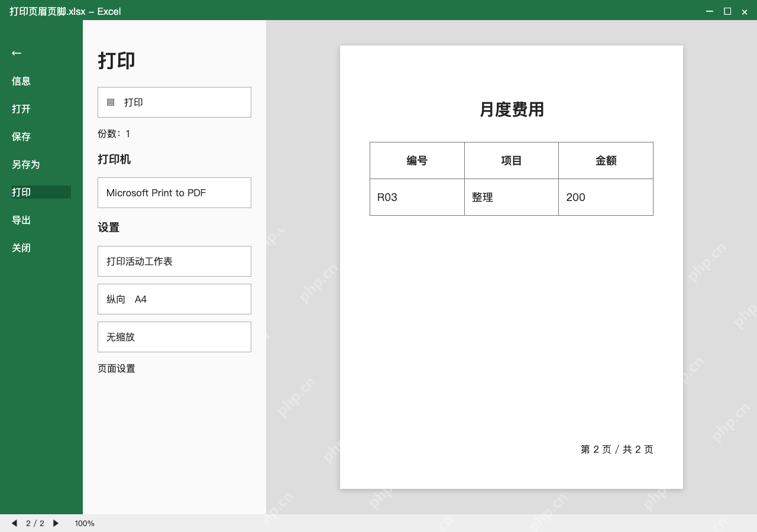
Task: Close the Excel window
Action: click(745, 12)
